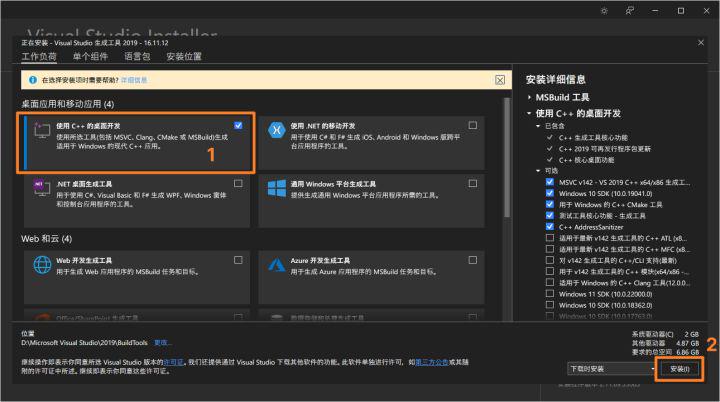The width and height of the screenshot is (720, 402).
Task: Click the C++ desktop development workload icon
Action: [x=42, y=130]
